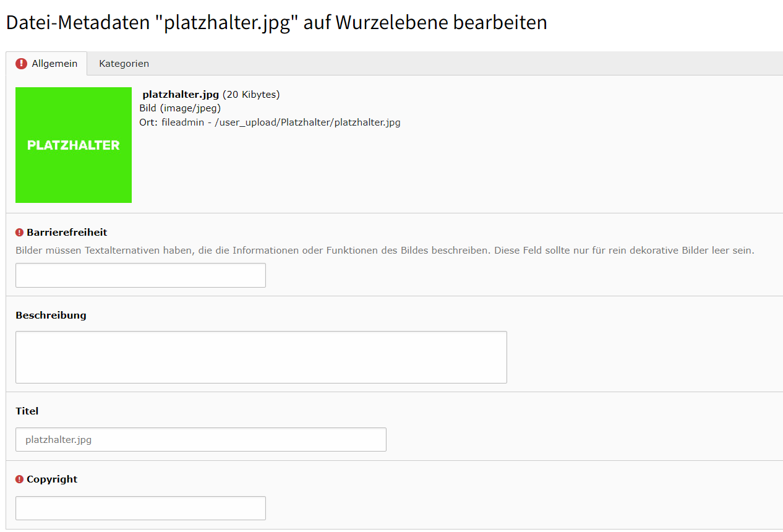Click the Barrierefreiheit help description text
Image resolution: width=783 pixels, height=532 pixels.
(x=385, y=251)
